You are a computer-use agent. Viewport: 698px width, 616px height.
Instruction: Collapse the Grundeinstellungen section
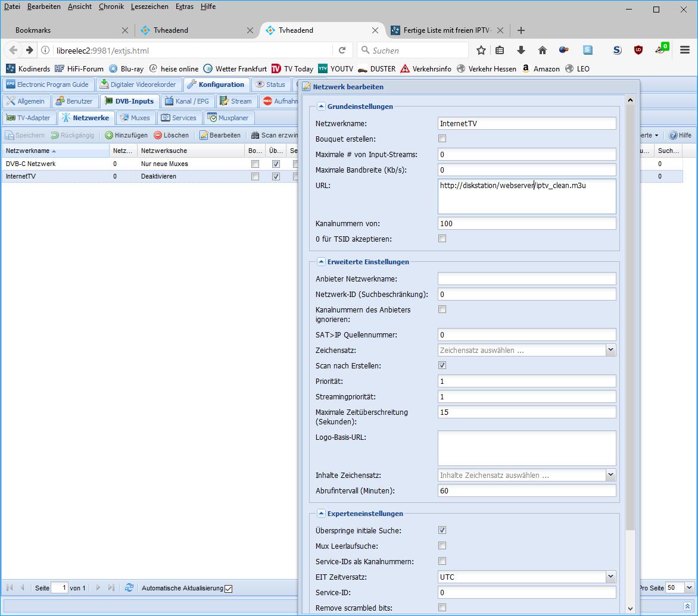321,107
